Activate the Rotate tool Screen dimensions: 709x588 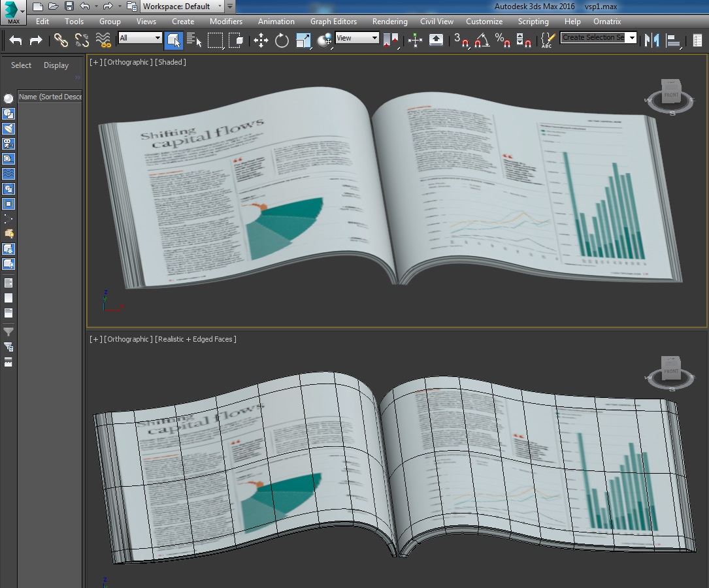click(x=282, y=41)
